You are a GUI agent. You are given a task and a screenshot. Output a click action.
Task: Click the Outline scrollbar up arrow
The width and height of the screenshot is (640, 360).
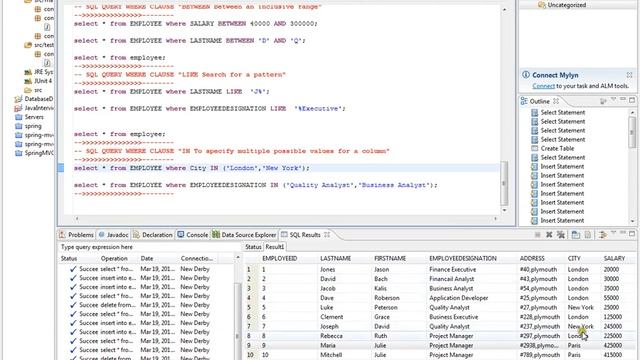click(x=632, y=112)
